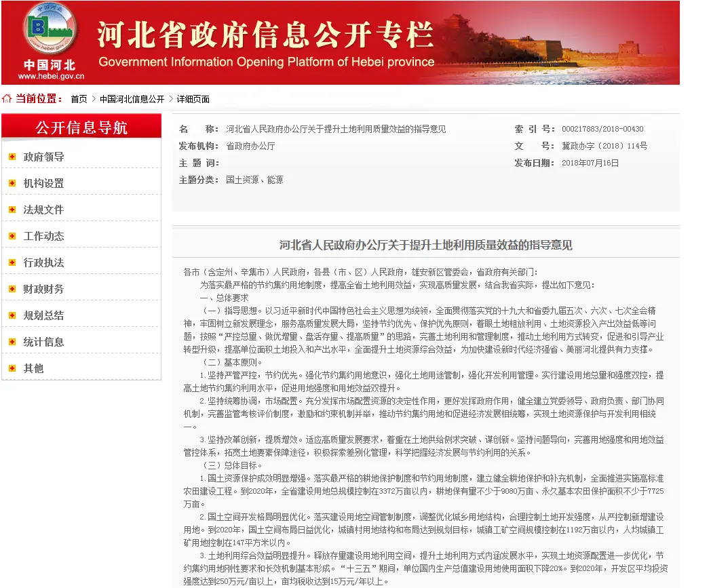Click the index number 000217883/2018-00430

602,129
